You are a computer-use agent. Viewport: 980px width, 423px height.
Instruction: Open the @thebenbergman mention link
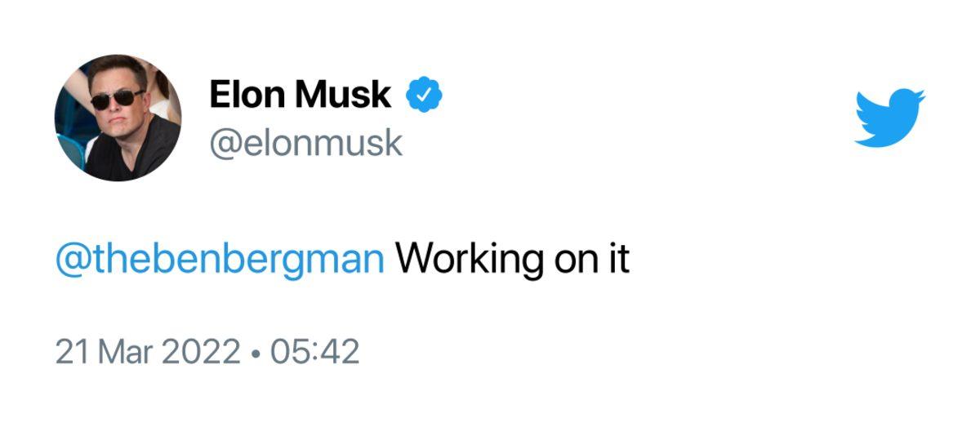coord(219,260)
